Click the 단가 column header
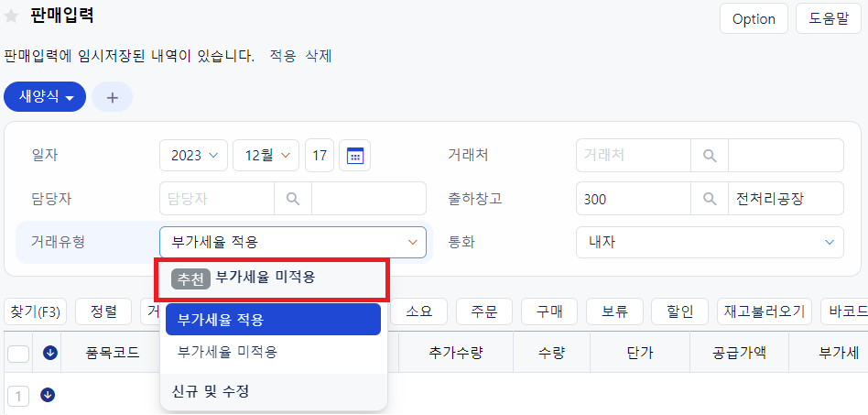 tap(640, 353)
